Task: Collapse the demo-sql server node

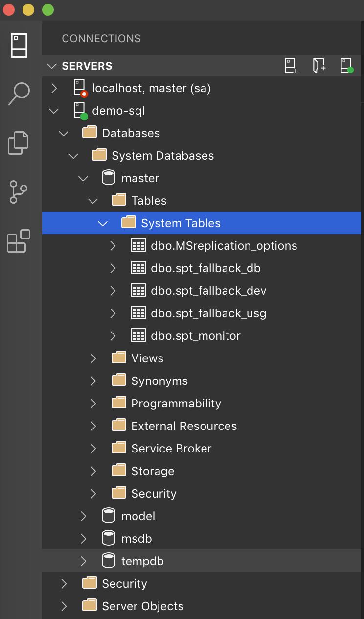Action: pyautogui.click(x=54, y=111)
